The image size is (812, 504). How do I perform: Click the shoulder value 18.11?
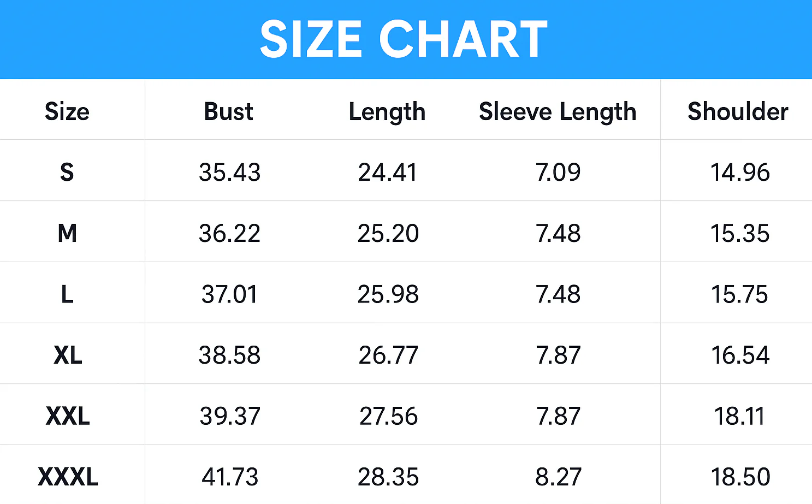[x=739, y=417]
